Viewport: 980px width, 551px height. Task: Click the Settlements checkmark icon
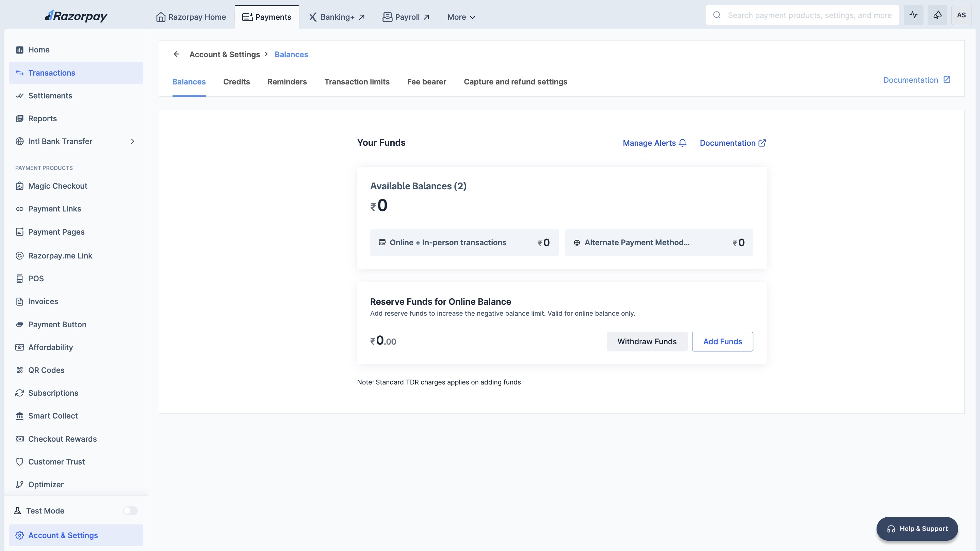tap(19, 96)
